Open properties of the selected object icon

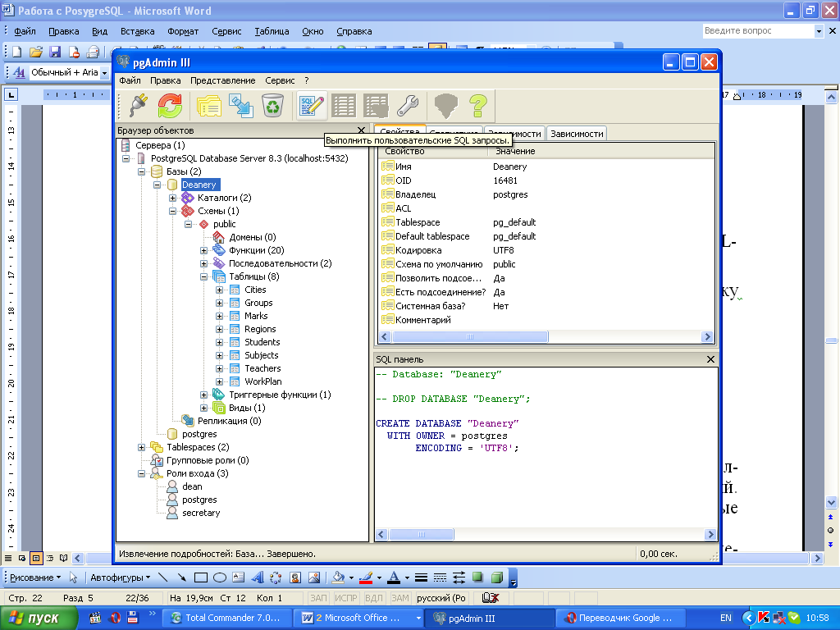(209, 105)
